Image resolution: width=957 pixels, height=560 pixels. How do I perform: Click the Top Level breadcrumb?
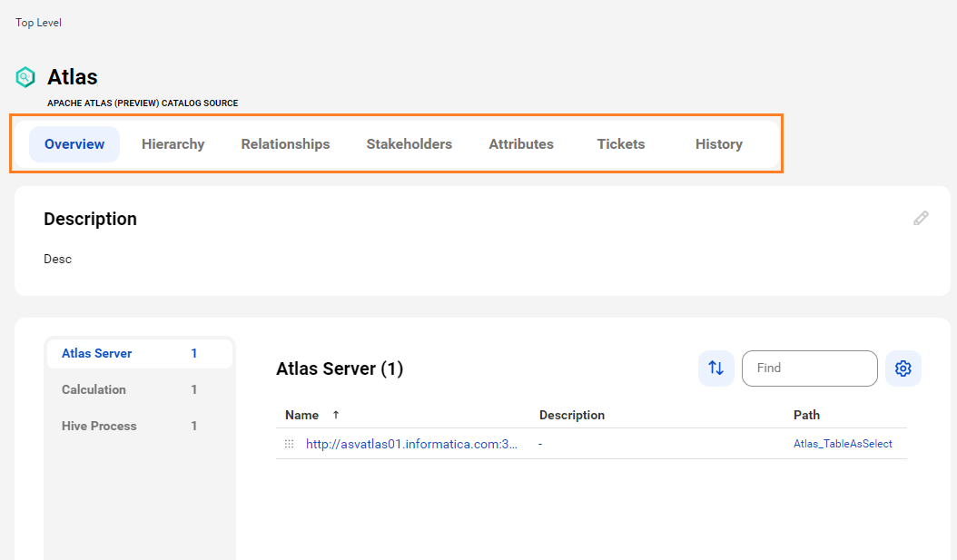tap(38, 23)
